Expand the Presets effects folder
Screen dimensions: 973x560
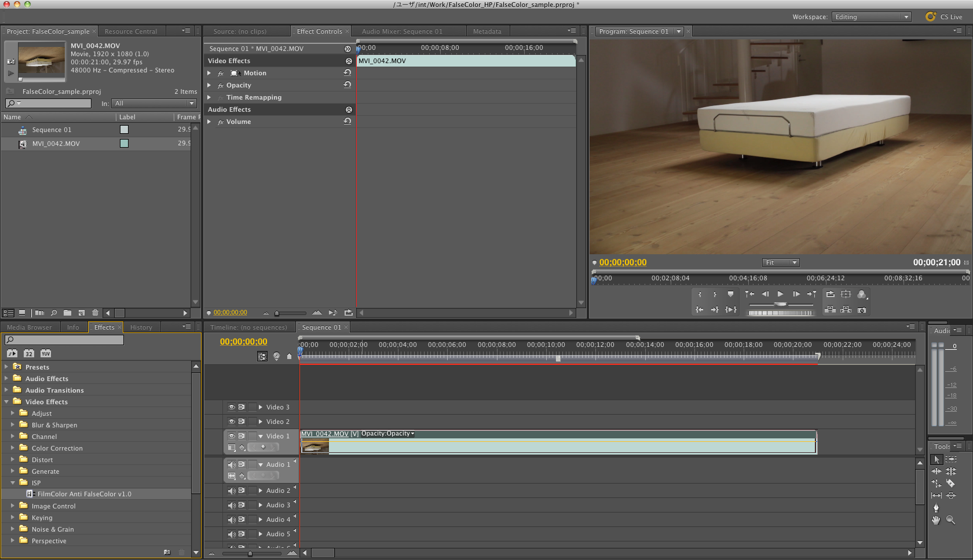(x=6, y=367)
